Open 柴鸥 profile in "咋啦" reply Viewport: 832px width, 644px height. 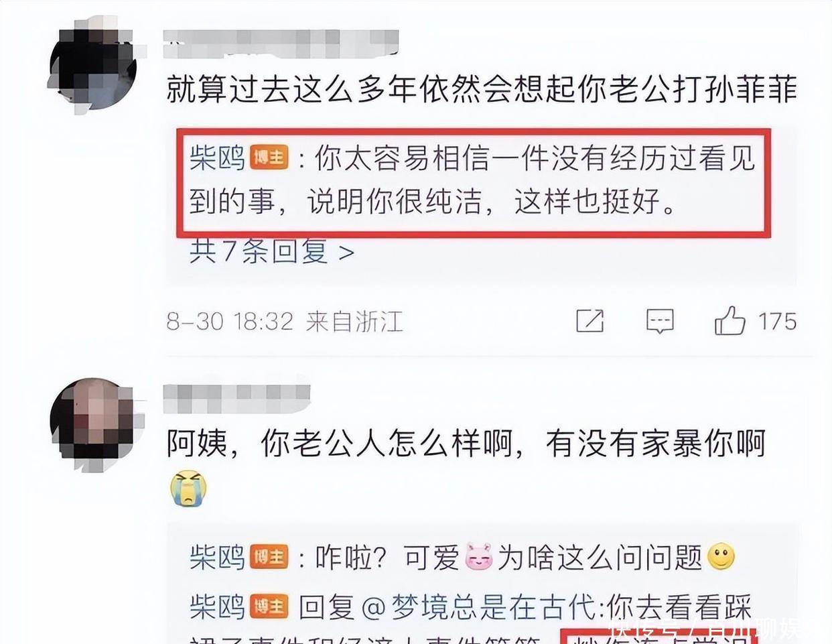point(217,557)
